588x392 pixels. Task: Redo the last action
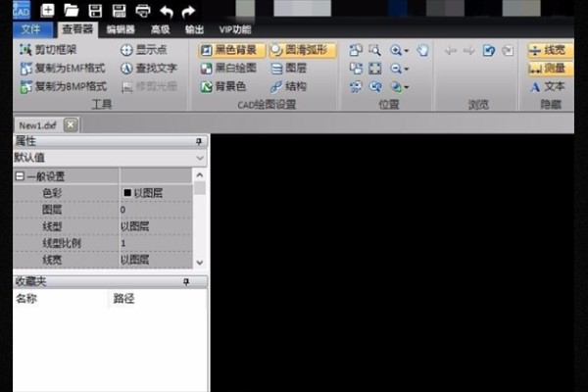point(188,11)
